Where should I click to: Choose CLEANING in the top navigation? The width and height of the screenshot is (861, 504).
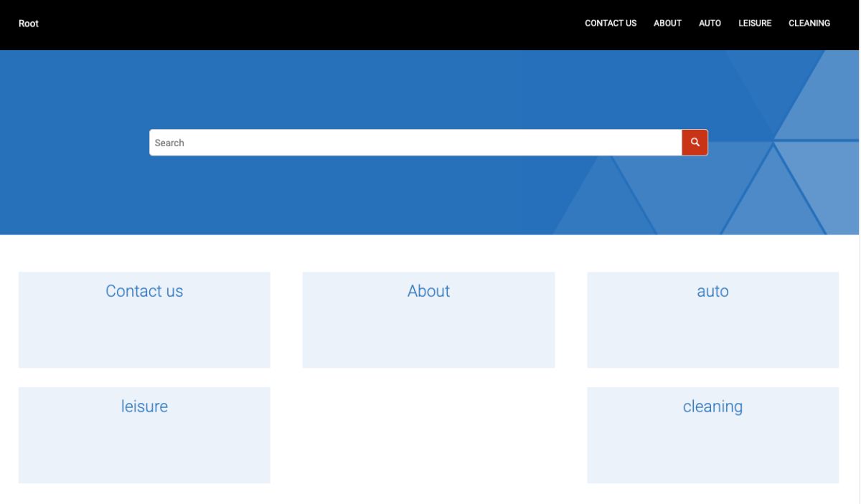pyautogui.click(x=809, y=24)
